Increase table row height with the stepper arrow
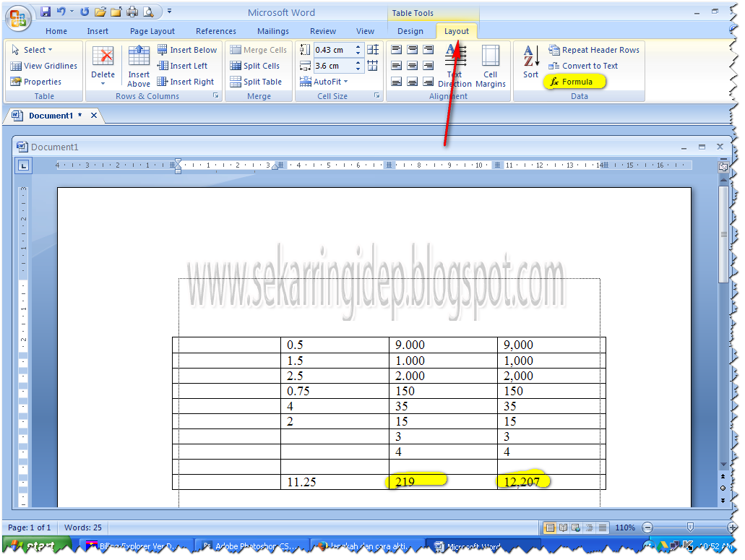 click(x=358, y=46)
